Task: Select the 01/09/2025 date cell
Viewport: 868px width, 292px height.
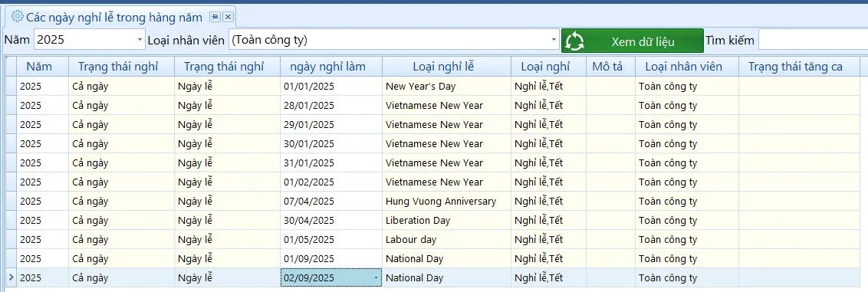Action: [331, 258]
